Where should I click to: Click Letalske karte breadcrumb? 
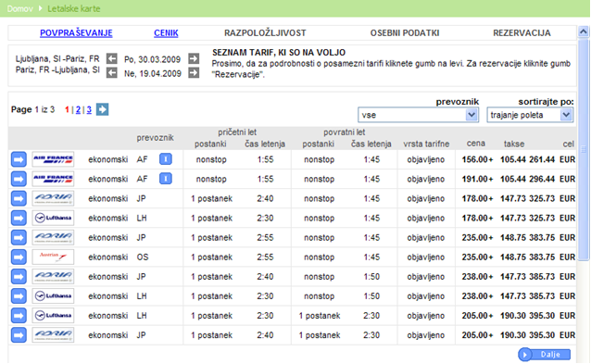tap(74, 8)
